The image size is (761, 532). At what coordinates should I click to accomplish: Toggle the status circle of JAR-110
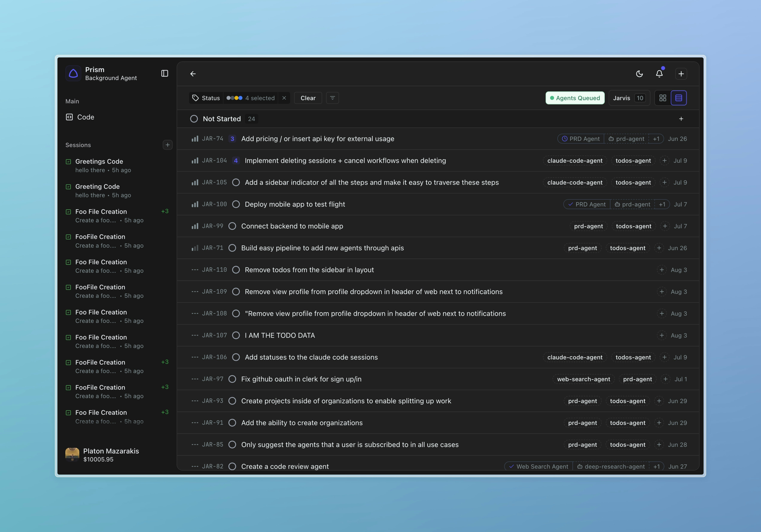click(236, 270)
